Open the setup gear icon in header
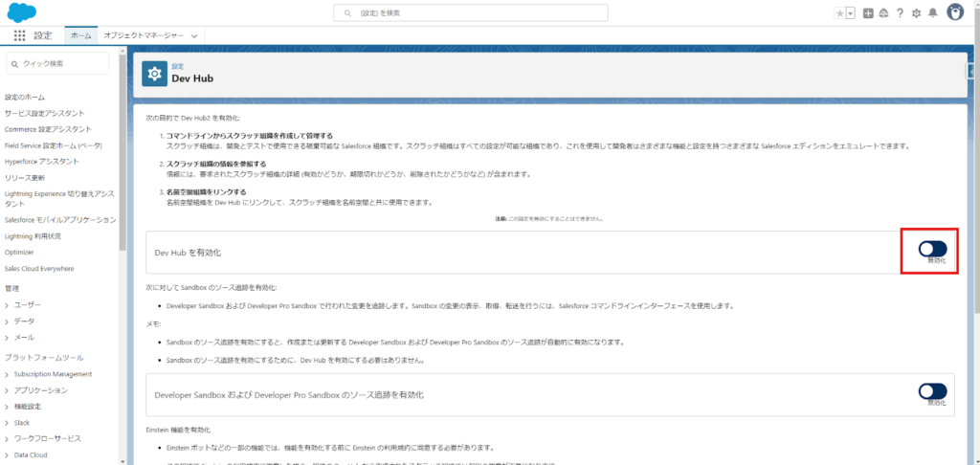The width and height of the screenshot is (980, 465). pos(916,13)
